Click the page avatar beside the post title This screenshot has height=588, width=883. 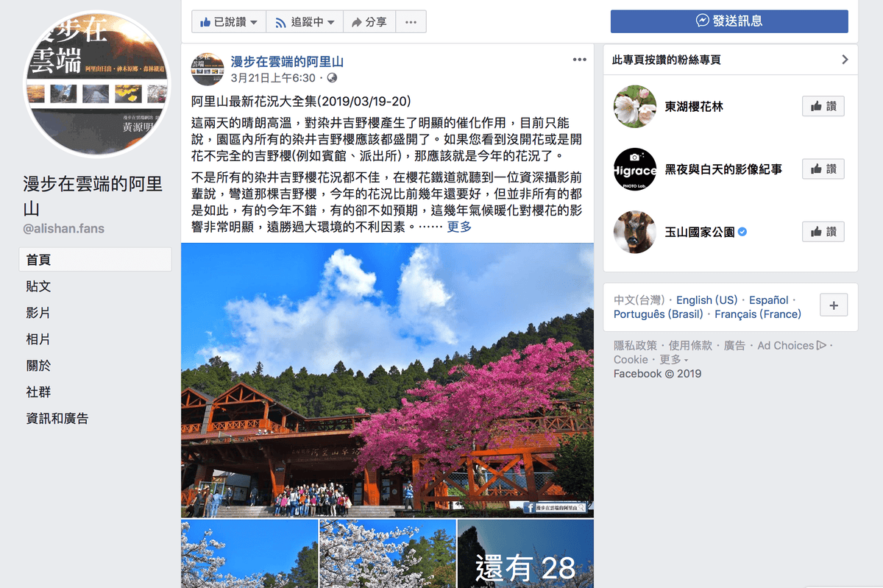coord(208,69)
